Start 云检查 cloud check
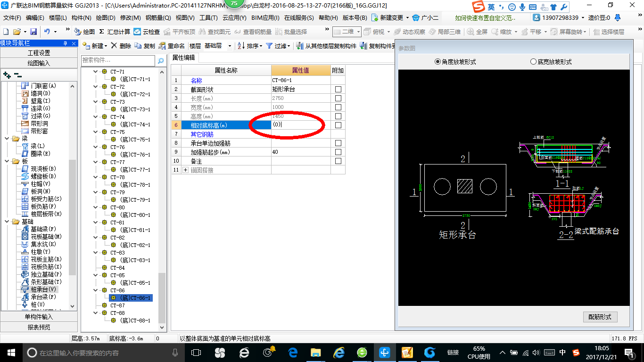 tap(147, 32)
